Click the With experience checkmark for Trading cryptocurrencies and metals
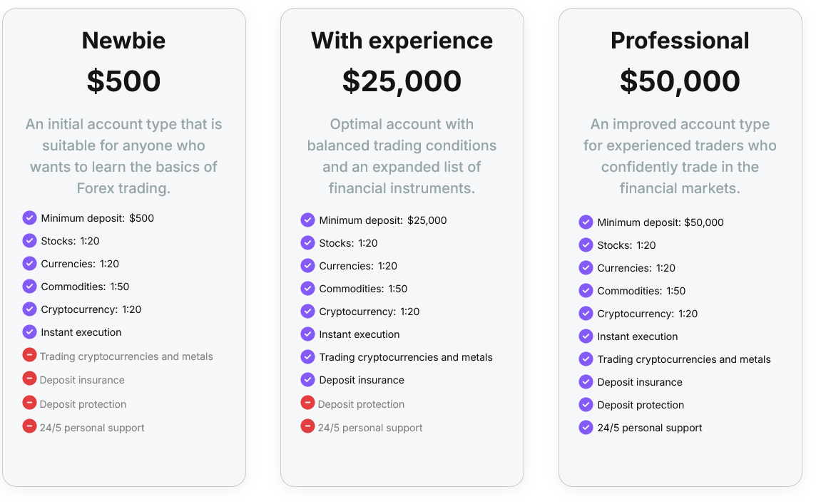This screenshot has height=504, width=816. (307, 357)
